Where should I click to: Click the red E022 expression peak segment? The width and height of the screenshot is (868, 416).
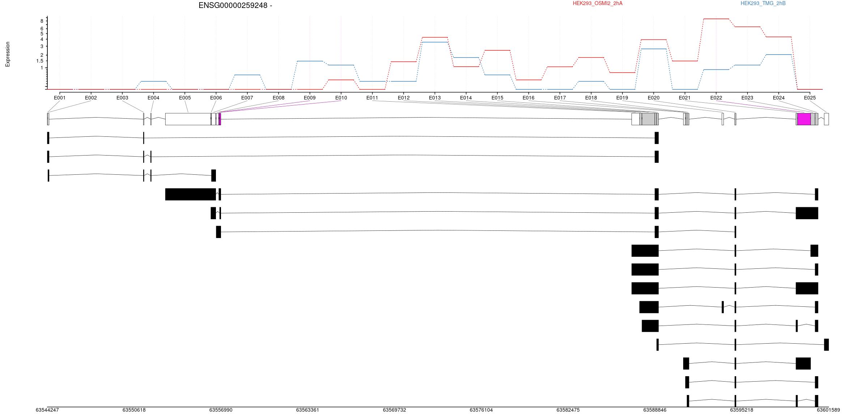[x=716, y=19]
